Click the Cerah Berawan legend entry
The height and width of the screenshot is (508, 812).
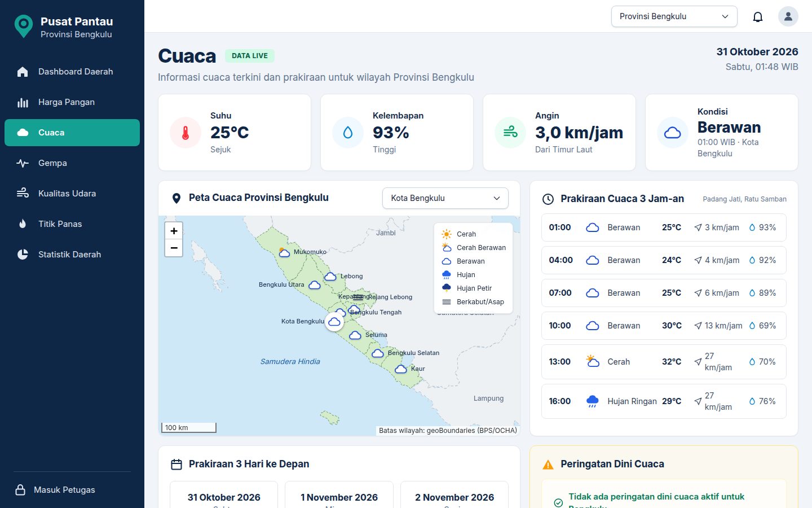coord(474,248)
